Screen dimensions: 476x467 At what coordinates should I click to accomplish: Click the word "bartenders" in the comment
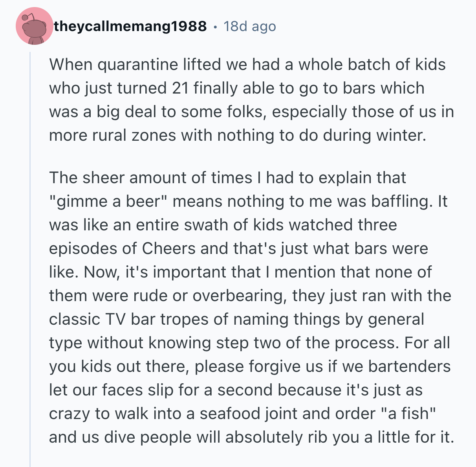(409, 366)
